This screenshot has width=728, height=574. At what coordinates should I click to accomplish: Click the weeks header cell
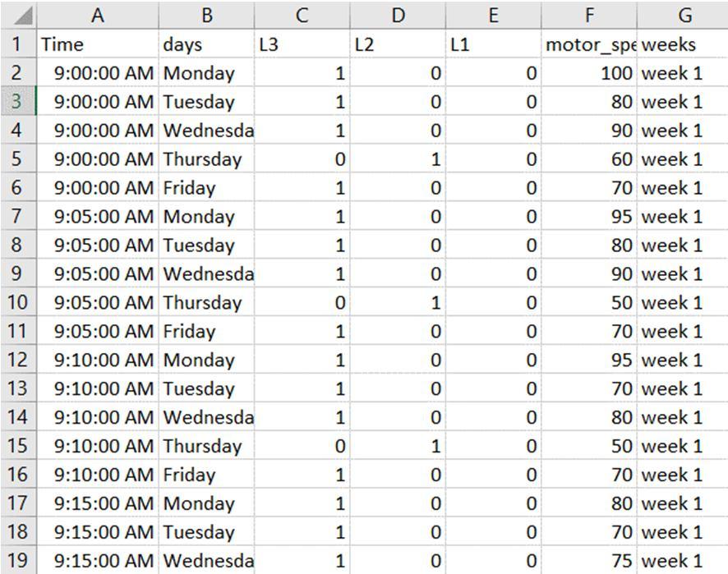point(682,44)
